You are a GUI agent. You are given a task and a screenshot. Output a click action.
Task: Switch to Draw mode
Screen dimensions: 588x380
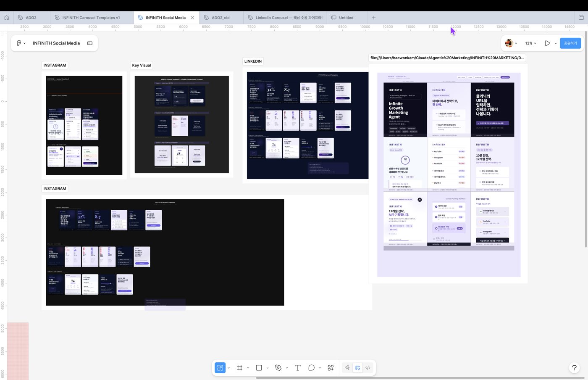(x=347, y=368)
